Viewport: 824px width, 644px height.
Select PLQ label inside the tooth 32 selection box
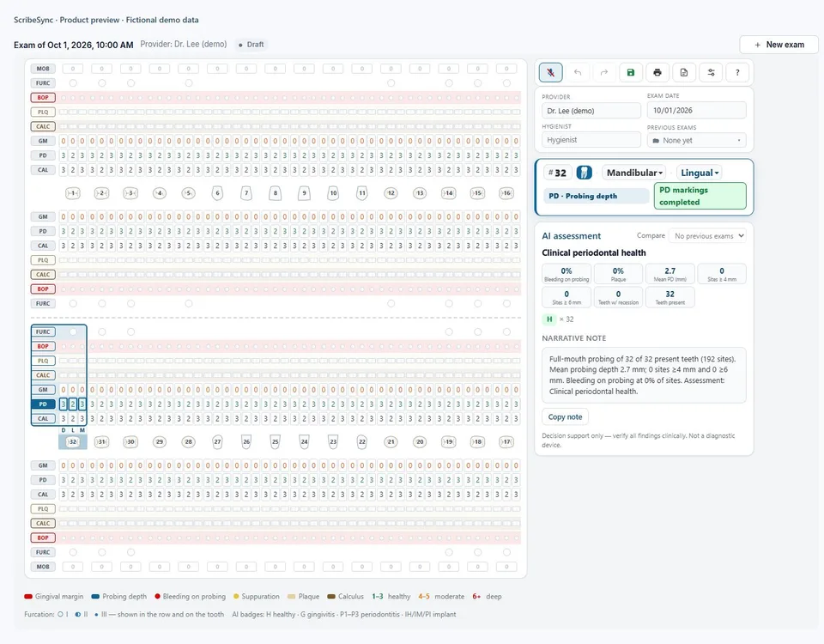[43, 361]
